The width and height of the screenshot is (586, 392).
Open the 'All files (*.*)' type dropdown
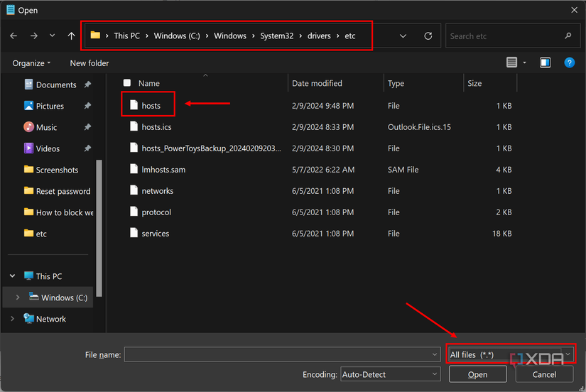(x=511, y=354)
